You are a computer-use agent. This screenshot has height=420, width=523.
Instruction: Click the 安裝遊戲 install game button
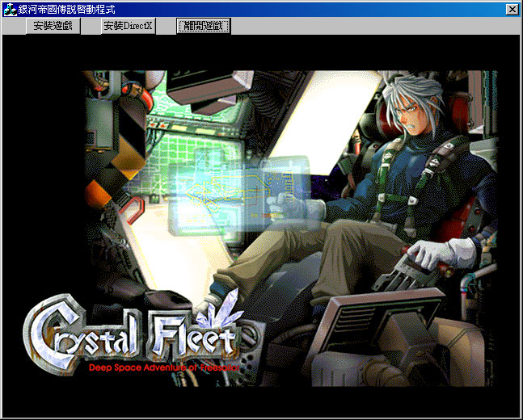click(x=53, y=26)
